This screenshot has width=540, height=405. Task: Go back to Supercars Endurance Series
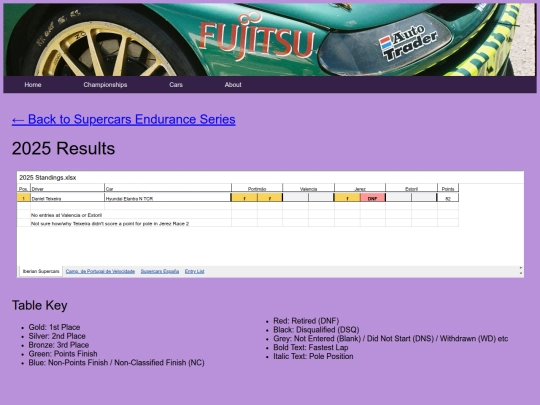(124, 119)
